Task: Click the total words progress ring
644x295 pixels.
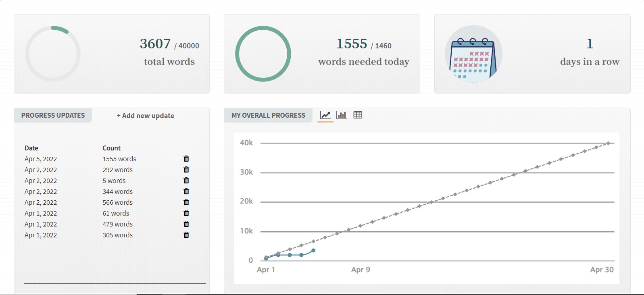Action: click(x=53, y=54)
